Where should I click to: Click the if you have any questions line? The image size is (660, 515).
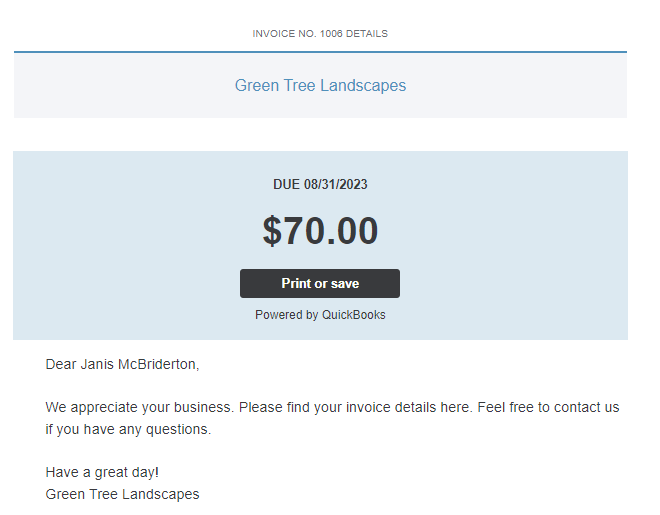[128, 430]
